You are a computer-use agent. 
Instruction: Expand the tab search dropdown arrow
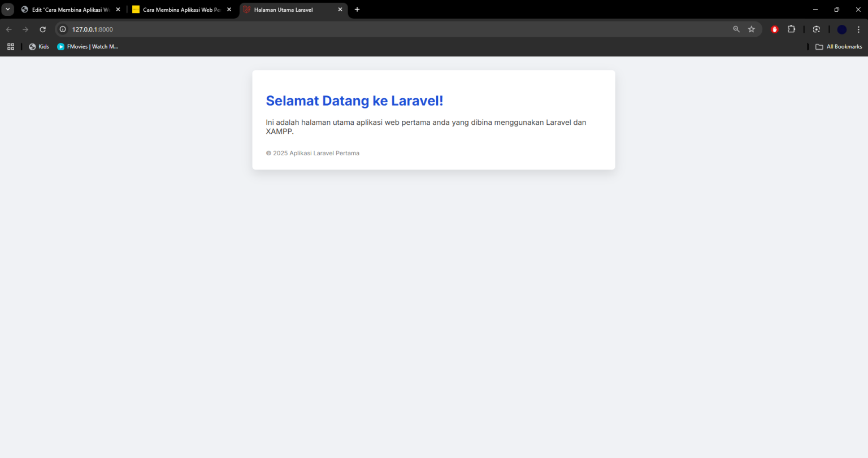8,10
